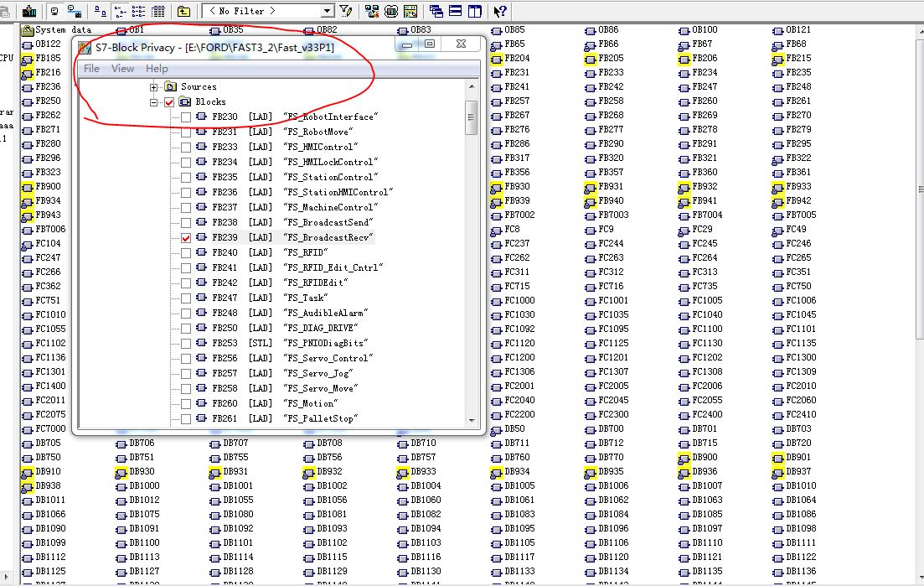
Task: Expand the Sources tree node
Action: pos(153,87)
